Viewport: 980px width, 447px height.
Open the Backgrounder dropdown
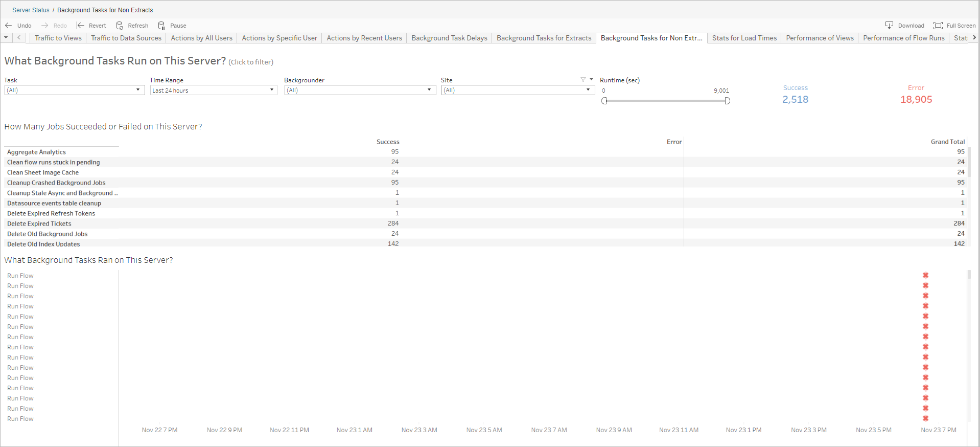pyautogui.click(x=360, y=90)
